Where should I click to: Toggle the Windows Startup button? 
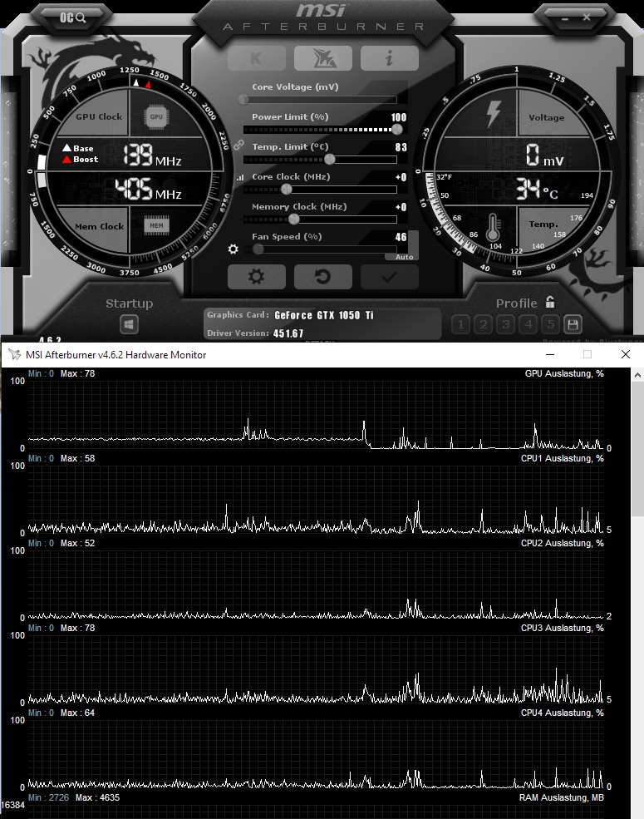coord(129,324)
